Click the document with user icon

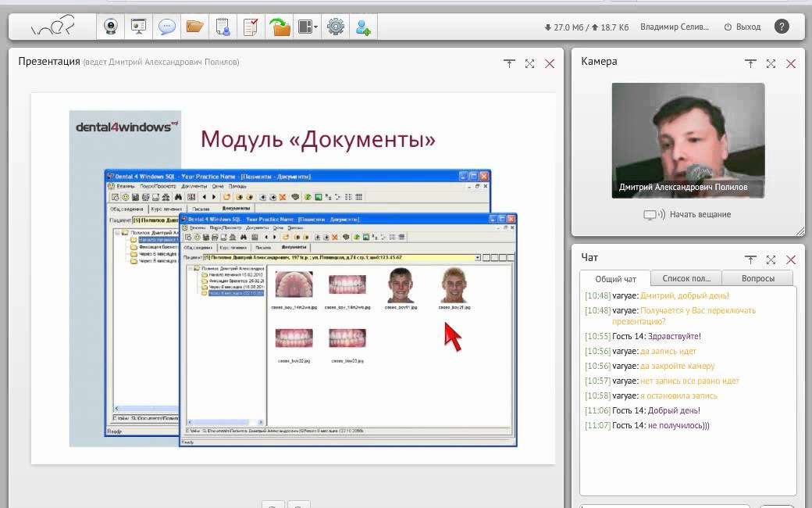(223, 27)
